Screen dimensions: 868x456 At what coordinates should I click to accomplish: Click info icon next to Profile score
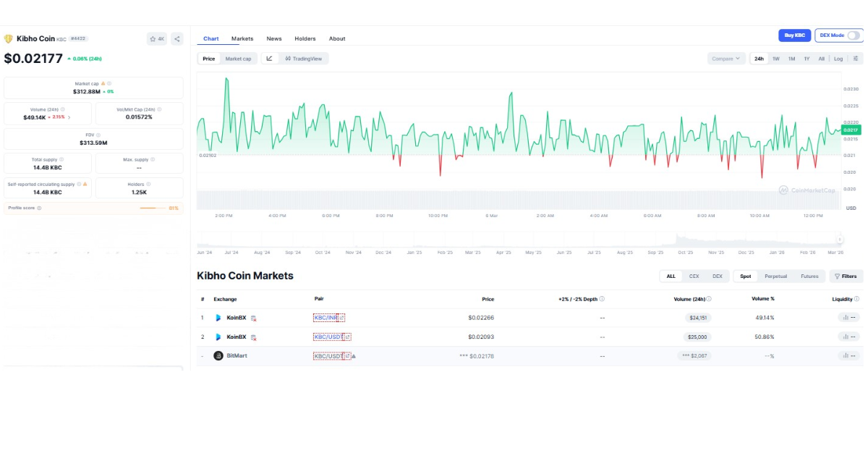[x=39, y=208]
